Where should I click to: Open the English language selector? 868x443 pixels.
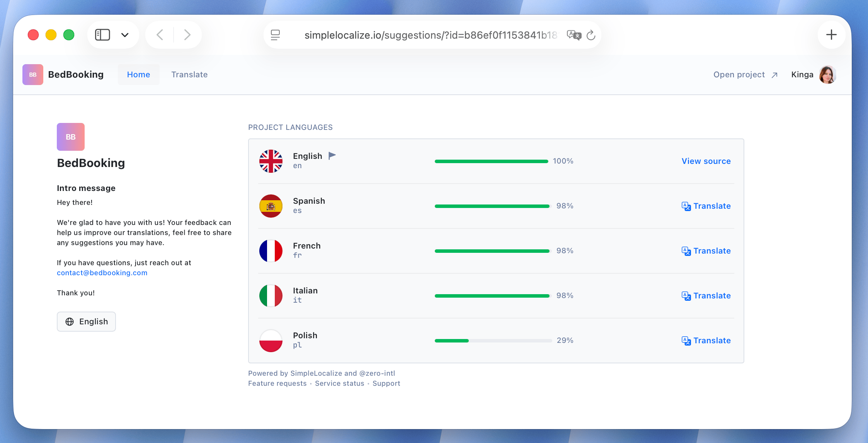pos(86,322)
